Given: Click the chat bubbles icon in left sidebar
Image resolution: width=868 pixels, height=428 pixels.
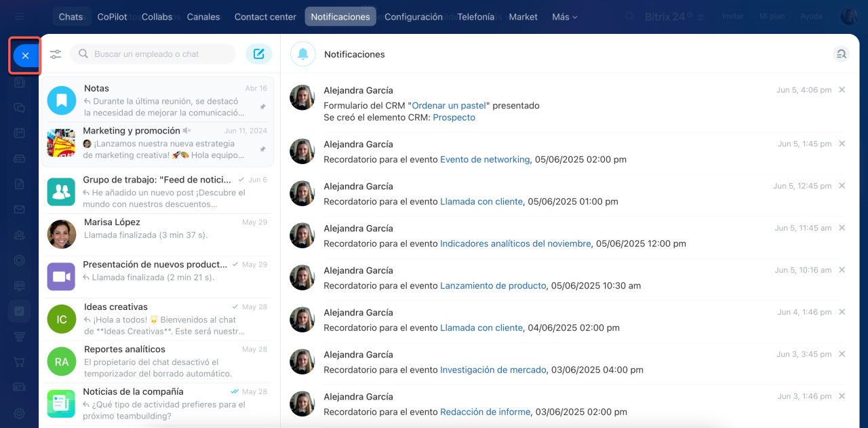Looking at the screenshot, I should coord(20,108).
